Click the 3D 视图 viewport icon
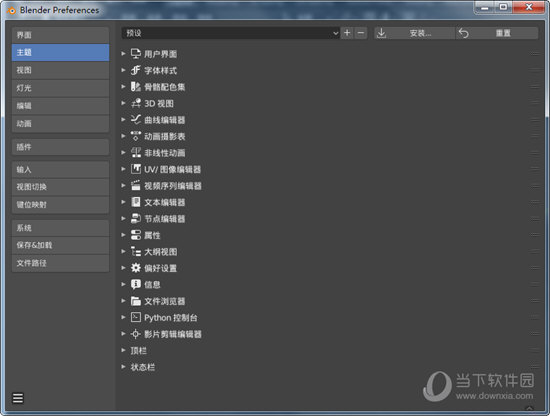 click(x=135, y=103)
